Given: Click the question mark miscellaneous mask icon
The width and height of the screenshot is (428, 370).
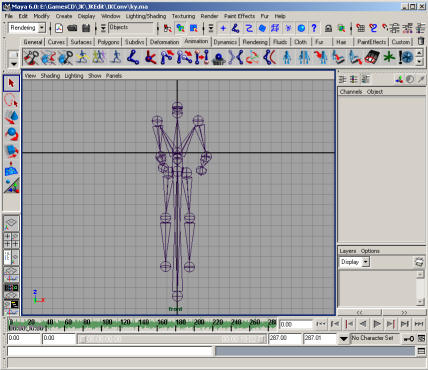Looking at the screenshot, I should pyautogui.click(x=314, y=28).
